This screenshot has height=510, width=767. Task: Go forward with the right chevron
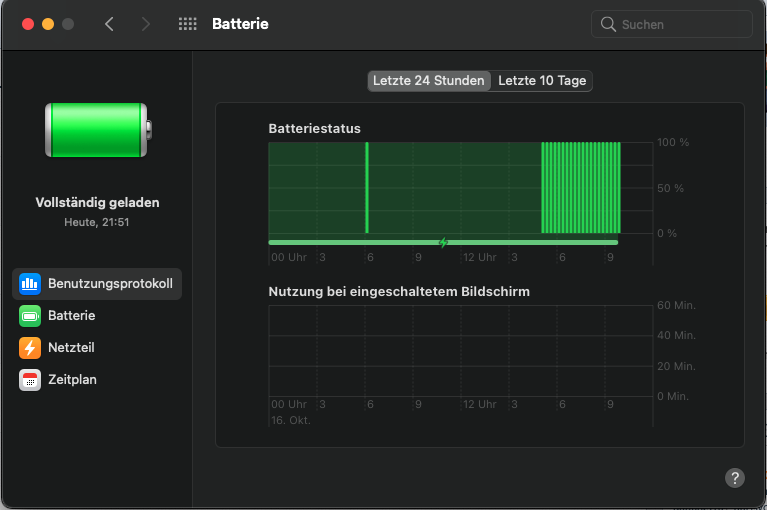tap(146, 24)
